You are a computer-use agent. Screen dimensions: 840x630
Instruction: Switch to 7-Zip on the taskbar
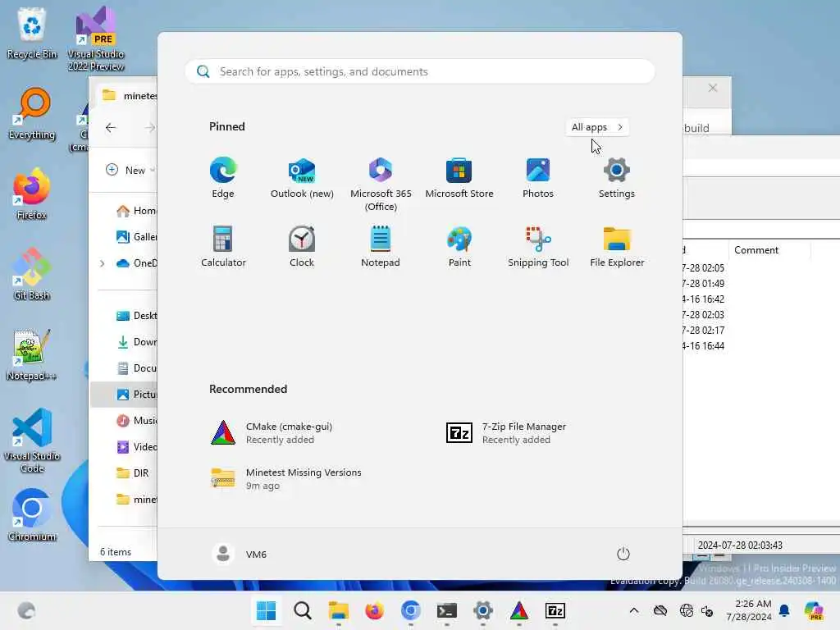(x=555, y=610)
